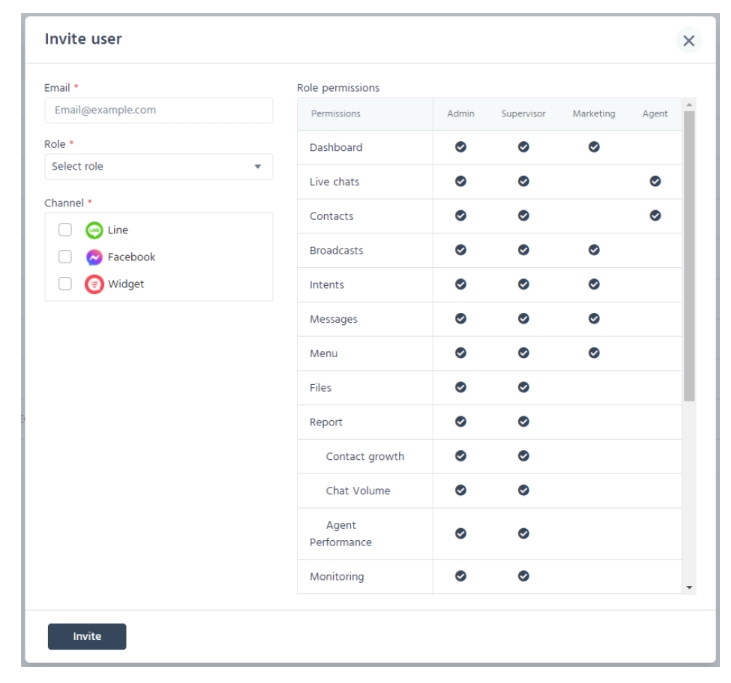
Task: Open the Select role dropdown
Action: (x=159, y=166)
